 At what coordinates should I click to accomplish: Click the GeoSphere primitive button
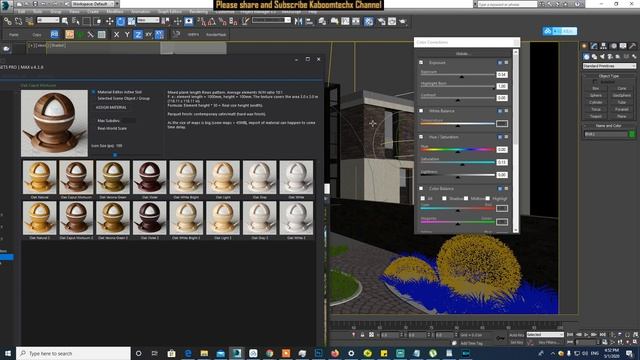point(622,95)
